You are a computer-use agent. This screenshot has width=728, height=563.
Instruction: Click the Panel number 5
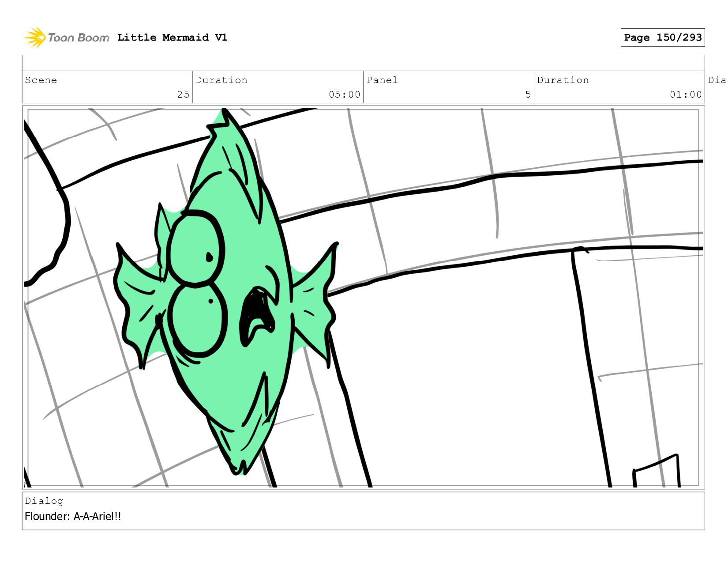(528, 94)
